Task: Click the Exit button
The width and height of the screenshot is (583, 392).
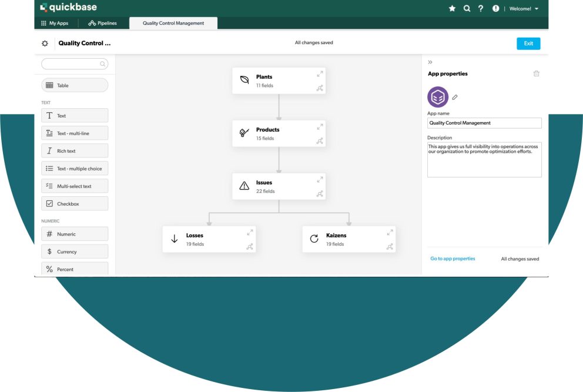Action: point(528,43)
